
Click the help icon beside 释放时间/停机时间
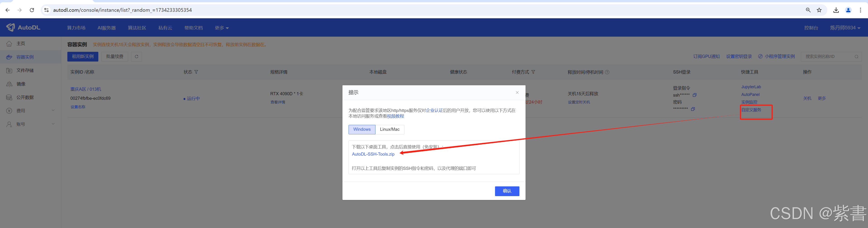click(607, 72)
